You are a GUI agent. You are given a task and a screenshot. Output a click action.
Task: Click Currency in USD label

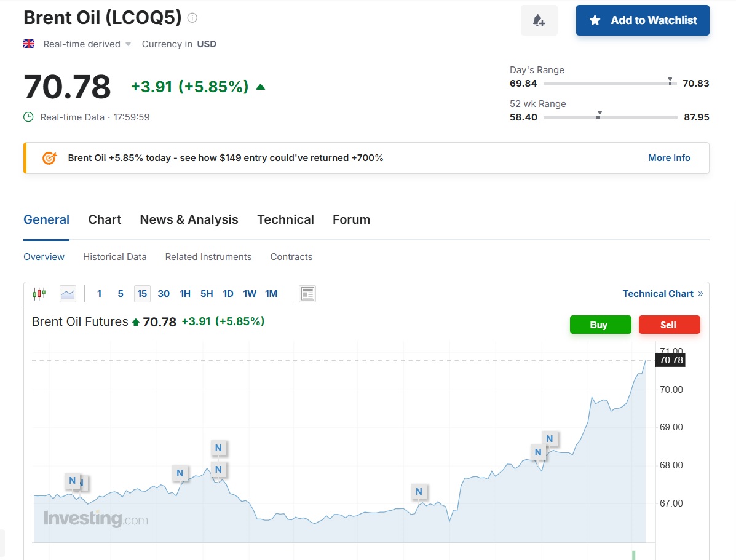[x=180, y=44]
